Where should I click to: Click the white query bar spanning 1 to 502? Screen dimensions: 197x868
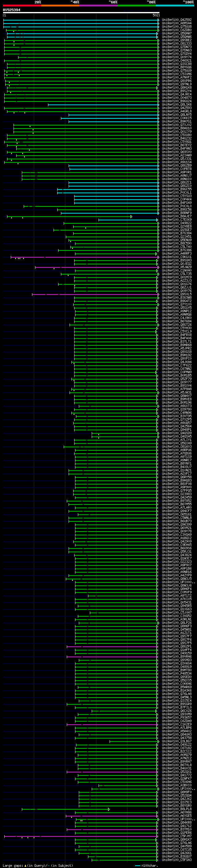81,12
